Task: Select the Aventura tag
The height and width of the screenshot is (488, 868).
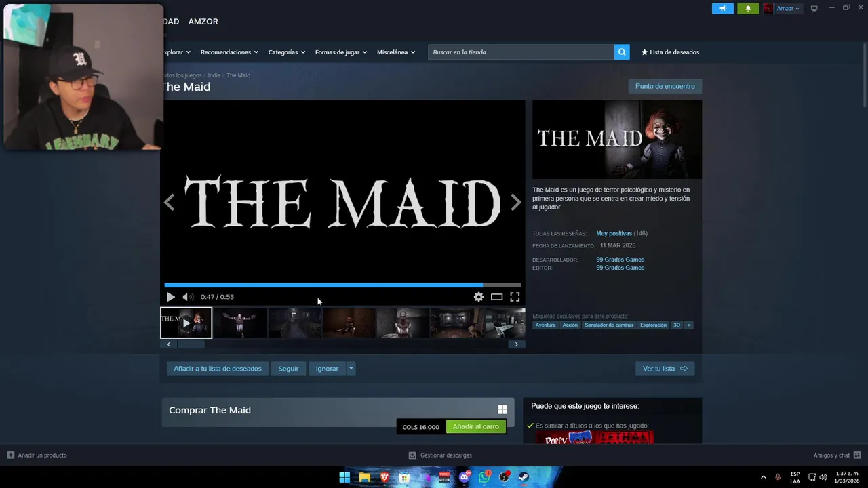Action: pos(545,325)
